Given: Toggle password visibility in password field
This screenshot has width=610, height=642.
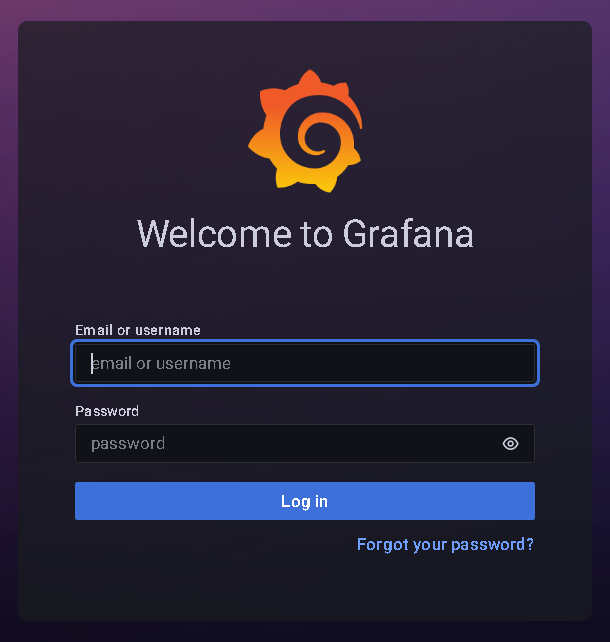Looking at the screenshot, I should point(510,443).
